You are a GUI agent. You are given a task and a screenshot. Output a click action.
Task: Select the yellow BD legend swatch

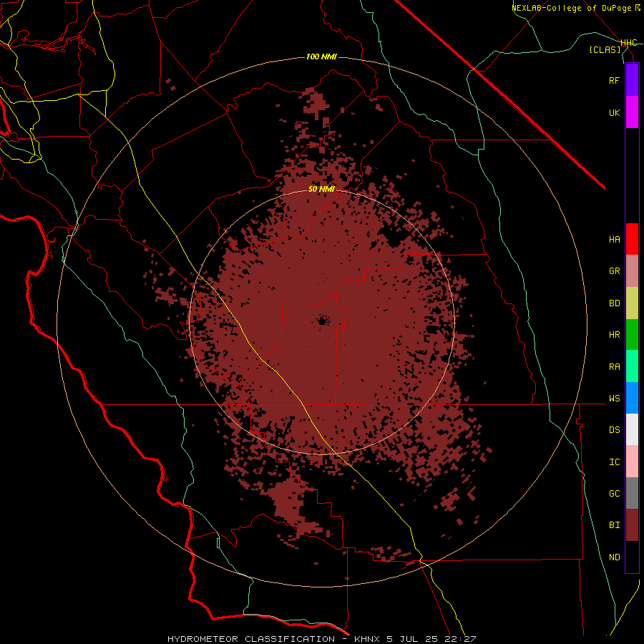pos(632,303)
